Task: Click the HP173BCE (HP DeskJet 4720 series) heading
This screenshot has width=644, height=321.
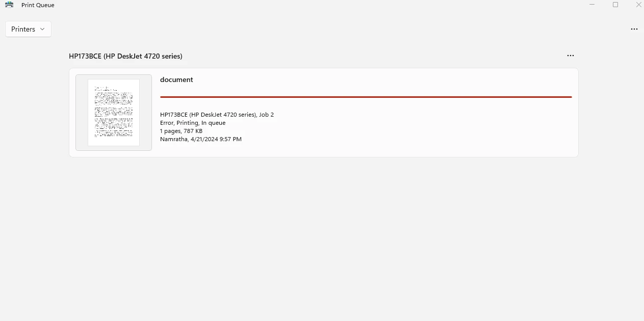Action: 125,56
